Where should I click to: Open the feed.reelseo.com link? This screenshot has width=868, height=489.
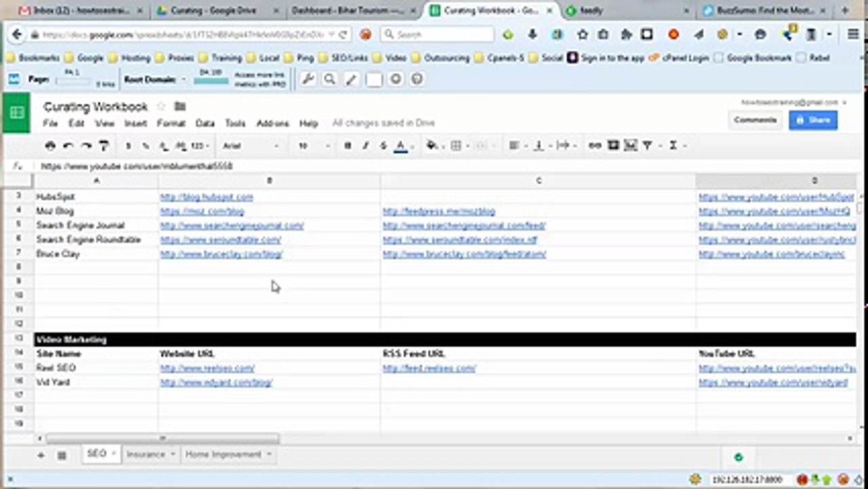coord(429,368)
